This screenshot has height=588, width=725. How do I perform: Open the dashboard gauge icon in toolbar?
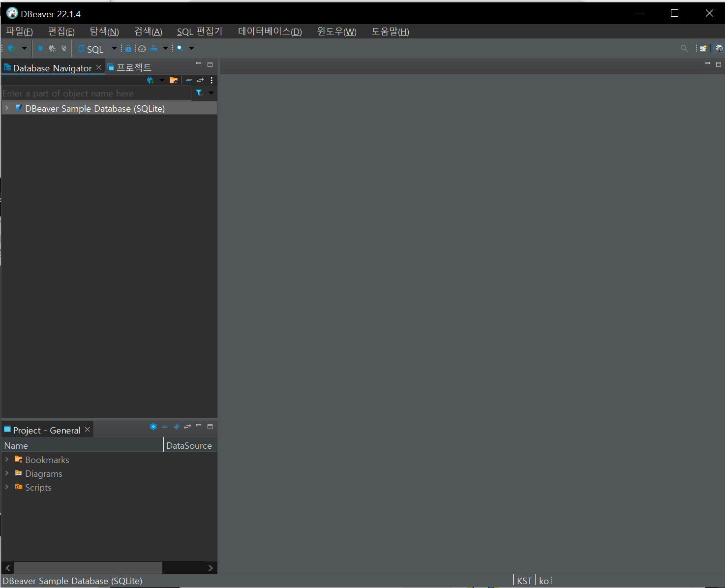click(x=142, y=48)
